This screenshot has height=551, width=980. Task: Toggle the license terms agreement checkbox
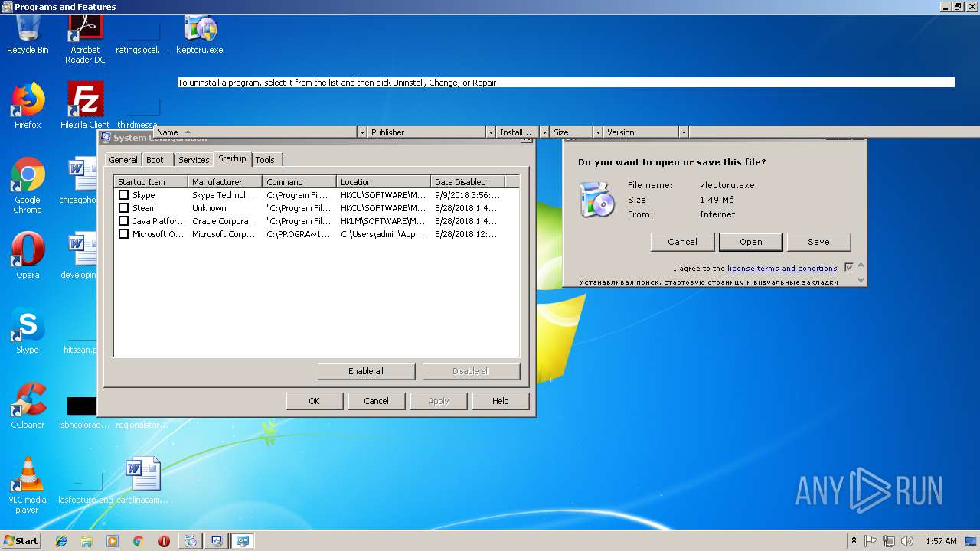848,268
